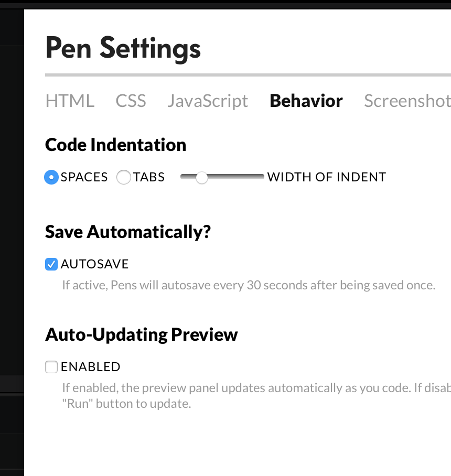The height and width of the screenshot is (476, 451).
Task: Open the HTML settings tab
Action: click(70, 101)
